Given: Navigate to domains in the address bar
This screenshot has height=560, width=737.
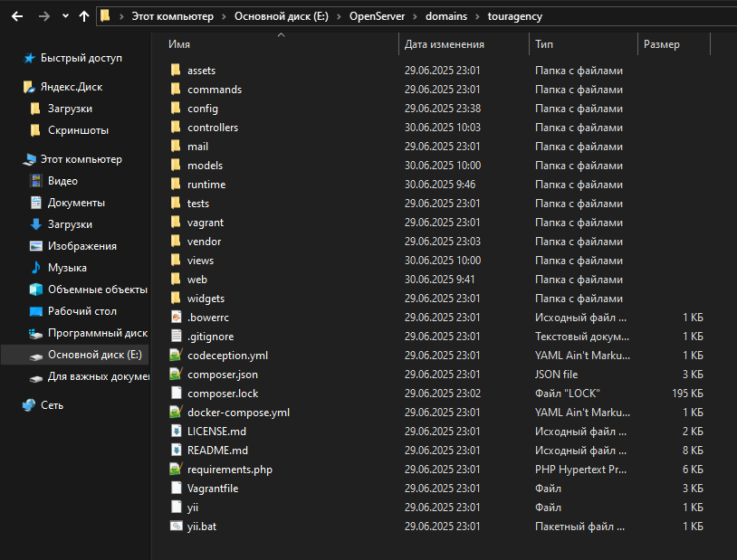Looking at the screenshot, I should click(x=446, y=16).
